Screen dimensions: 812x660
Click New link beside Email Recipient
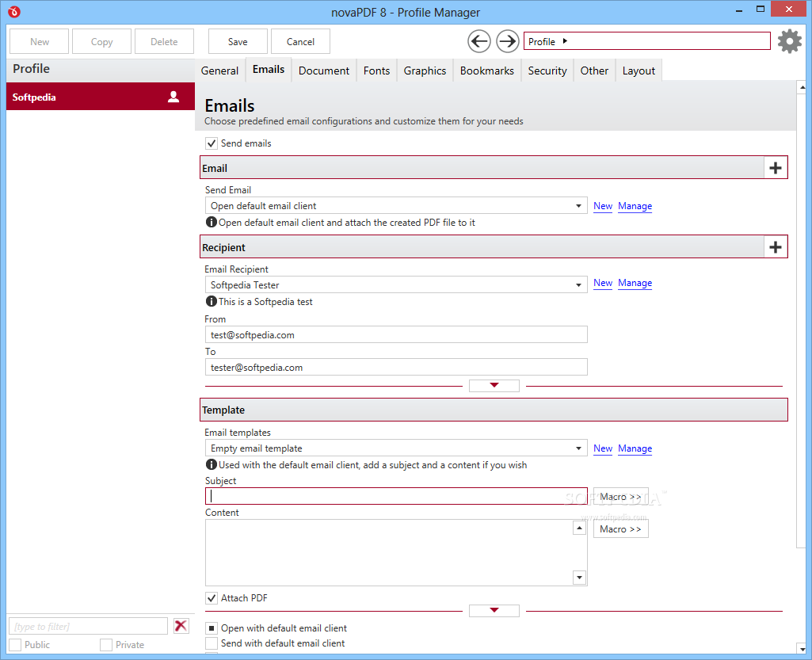point(603,283)
